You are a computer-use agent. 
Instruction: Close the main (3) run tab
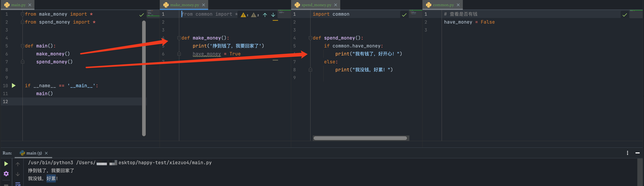pos(46,153)
